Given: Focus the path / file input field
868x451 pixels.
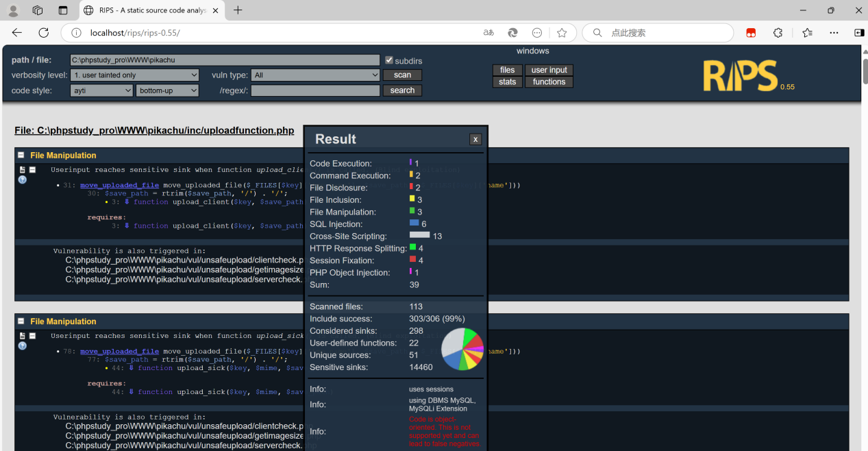Looking at the screenshot, I should (225, 60).
